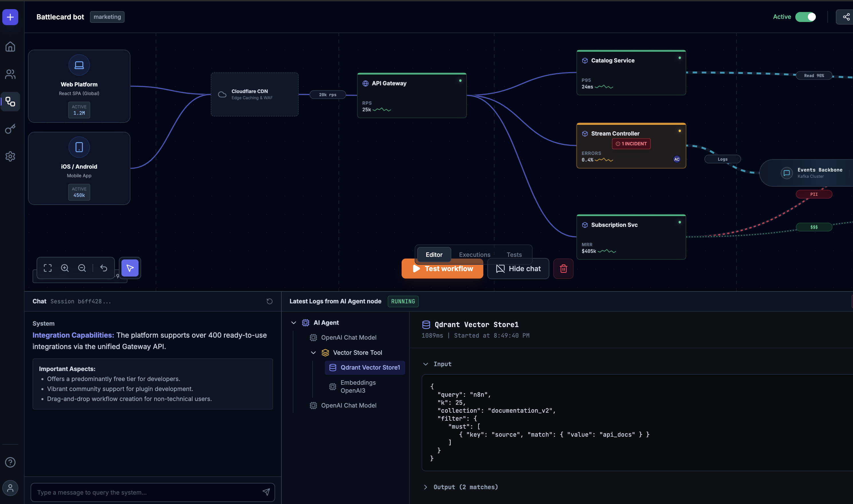Click the fit-to-view canvas icon

pos(48,268)
